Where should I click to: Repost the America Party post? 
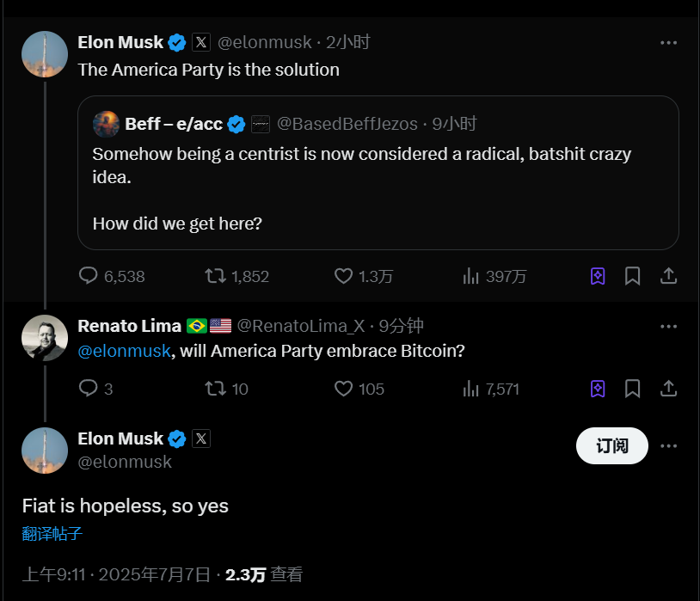[x=216, y=276]
